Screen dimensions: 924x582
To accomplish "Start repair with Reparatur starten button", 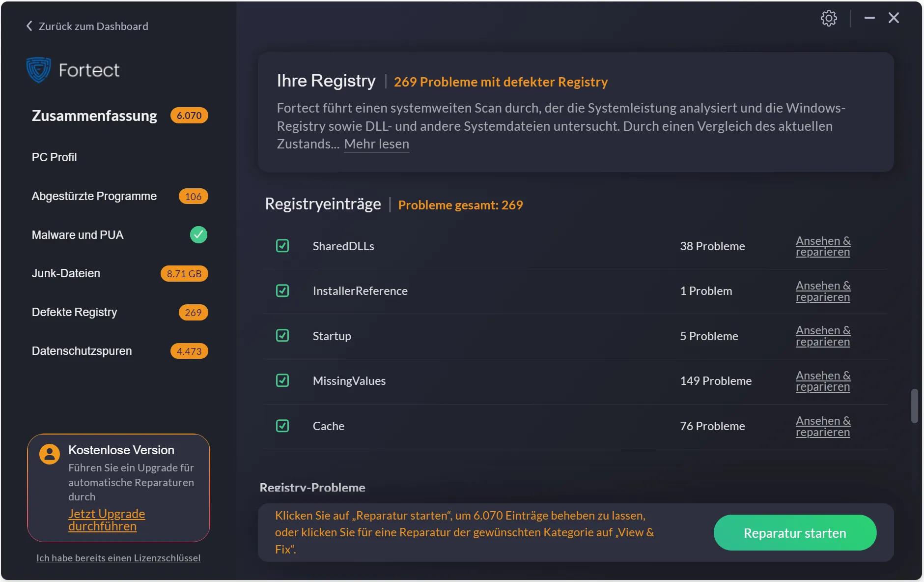I will (794, 533).
